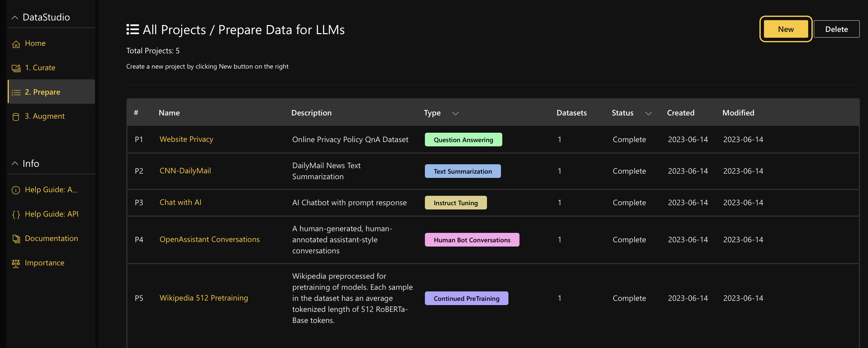The height and width of the screenshot is (348, 868).
Task: Collapse the DataStudio sidebar section
Action: (x=15, y=17)
